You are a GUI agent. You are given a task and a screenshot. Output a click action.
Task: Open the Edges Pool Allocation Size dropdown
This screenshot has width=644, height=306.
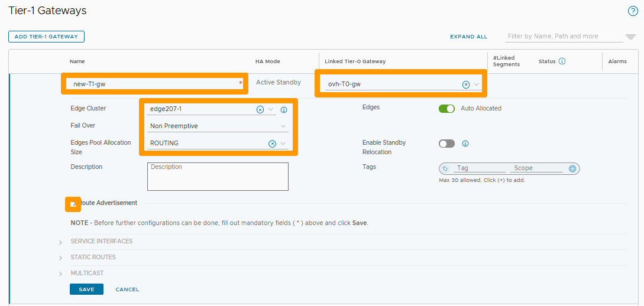tap(283, 144)
